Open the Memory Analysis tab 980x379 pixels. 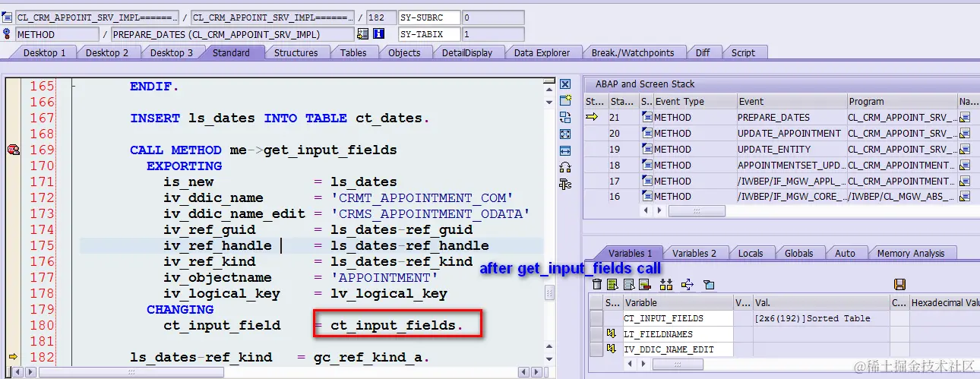click(x=911, y=253)
